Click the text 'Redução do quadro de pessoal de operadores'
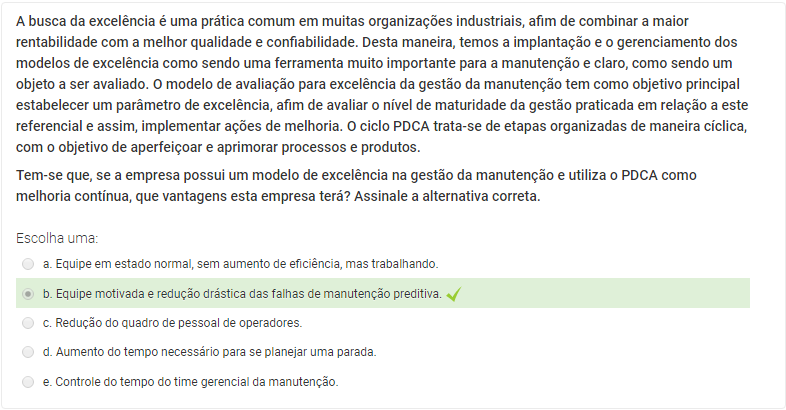 click(178, 323)
